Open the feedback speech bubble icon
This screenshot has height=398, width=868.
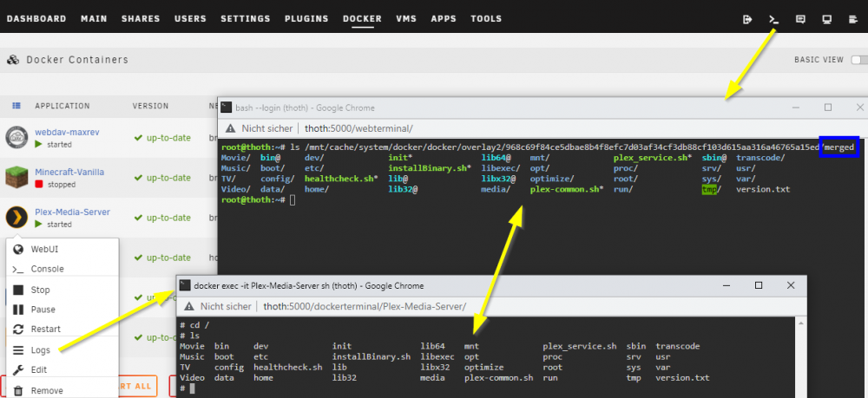(x=800, y=19)
